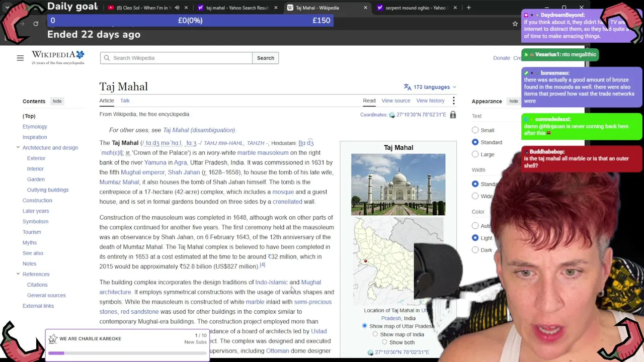The width and height of the screenshot is (644, 362).
Task: Select Show map of Uttar Pradesh
Action: pos(365,326)
